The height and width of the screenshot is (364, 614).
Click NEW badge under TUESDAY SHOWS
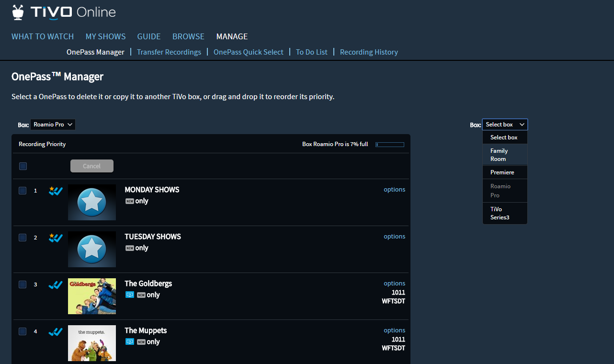(129, 248)
